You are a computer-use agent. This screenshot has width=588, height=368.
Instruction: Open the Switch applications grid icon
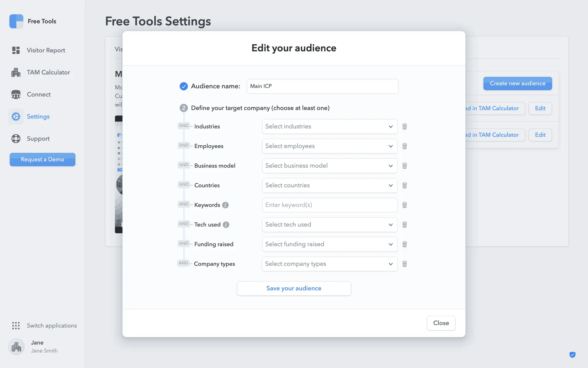pyautogui.click(x=16, y=325)
